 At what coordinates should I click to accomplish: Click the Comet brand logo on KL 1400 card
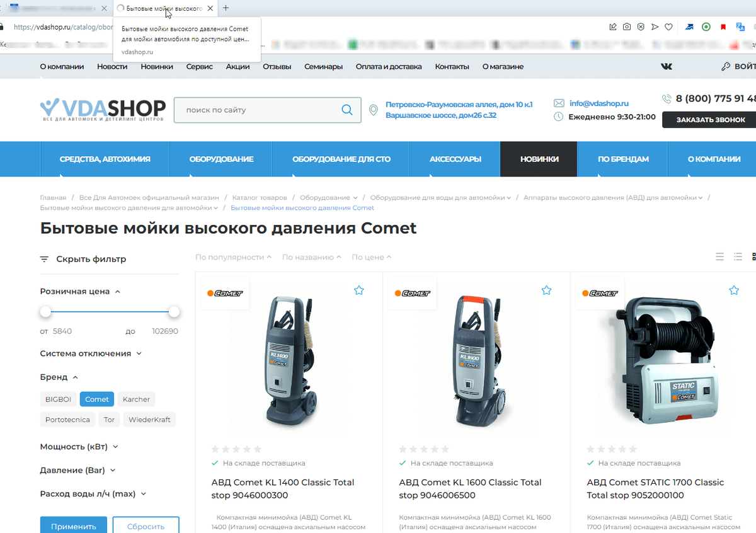(x=225, y=294)
